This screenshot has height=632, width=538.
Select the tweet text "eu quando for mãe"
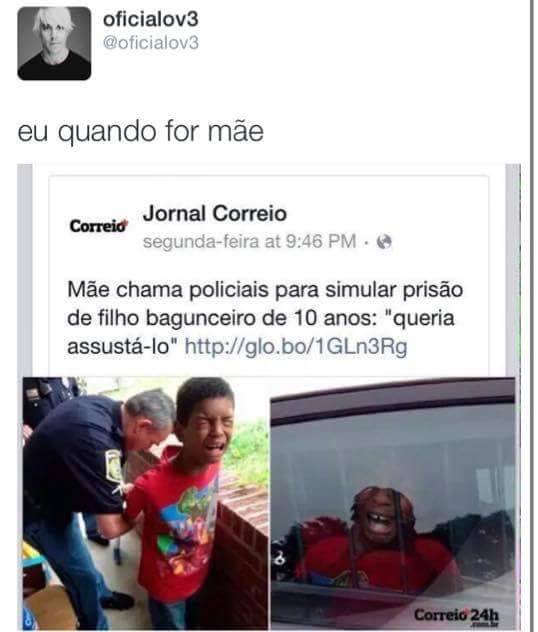[141, 132]
